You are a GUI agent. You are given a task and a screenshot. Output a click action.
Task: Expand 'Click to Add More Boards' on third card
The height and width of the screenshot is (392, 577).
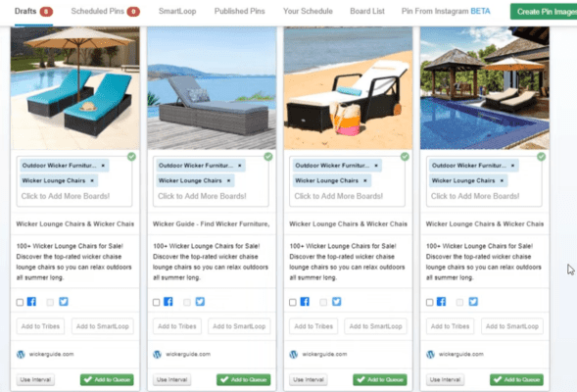click(339, 196)
